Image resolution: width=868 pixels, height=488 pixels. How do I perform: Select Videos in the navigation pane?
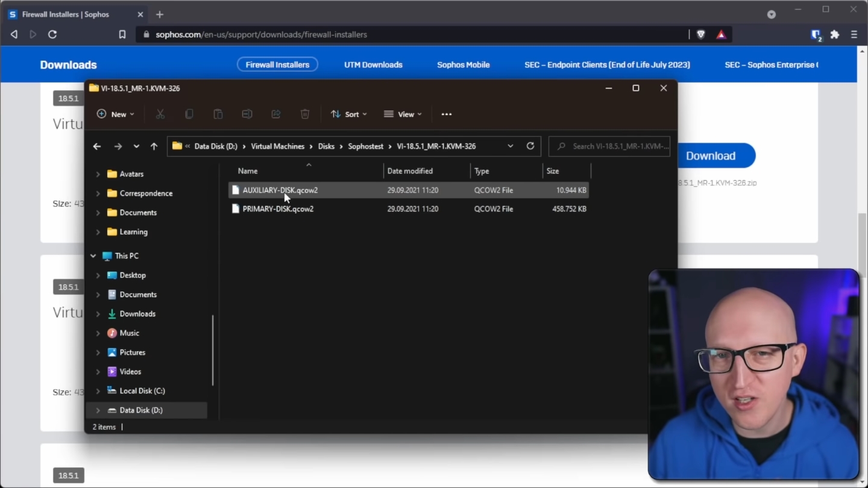pos(130,372)
